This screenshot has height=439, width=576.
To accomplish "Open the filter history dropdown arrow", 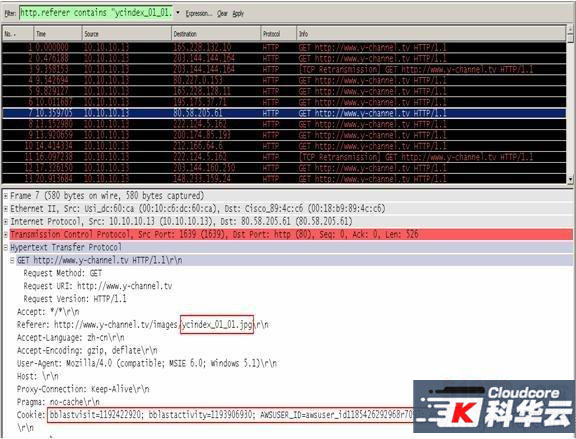I will (x=178, y=13).
